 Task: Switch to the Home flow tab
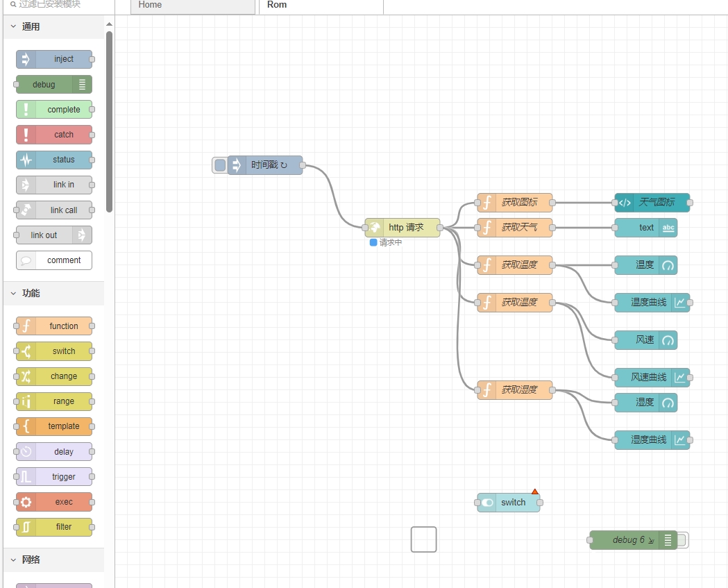(192, 6)
